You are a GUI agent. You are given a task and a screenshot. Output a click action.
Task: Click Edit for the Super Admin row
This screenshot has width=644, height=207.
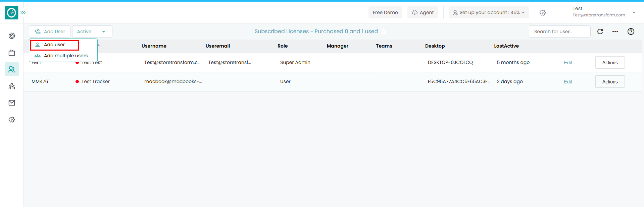click(568, 63)
